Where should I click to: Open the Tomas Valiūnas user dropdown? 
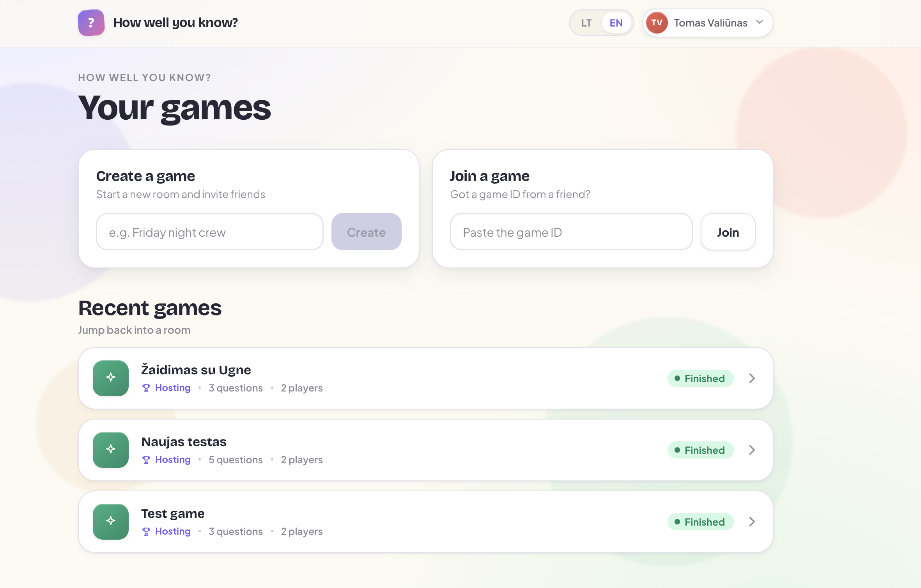pyautogui.click(x=708, y=23)
